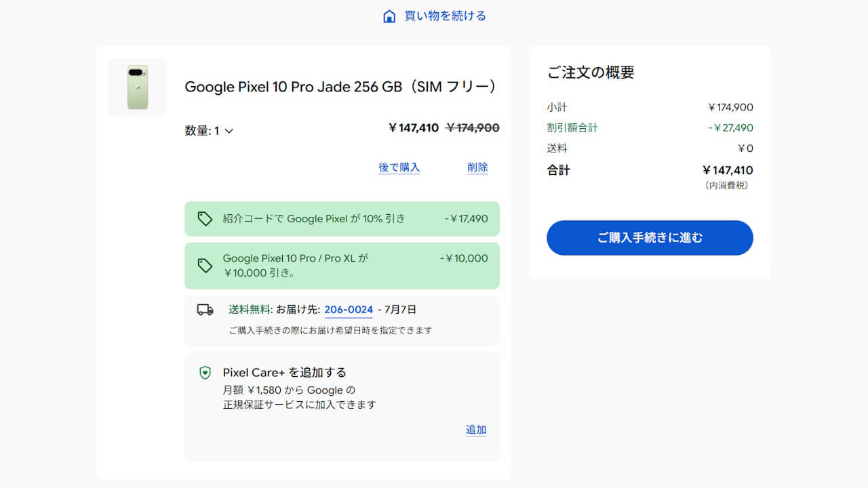Click the tag icon on ¥10,000 discount banner

[205, 266]
